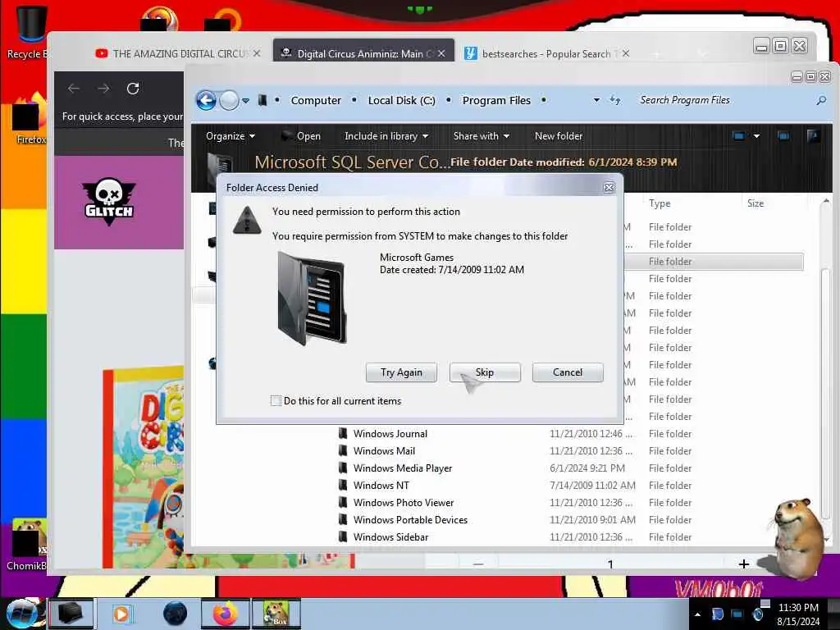Open the recent locations dropdown arrow

point(245,101)
